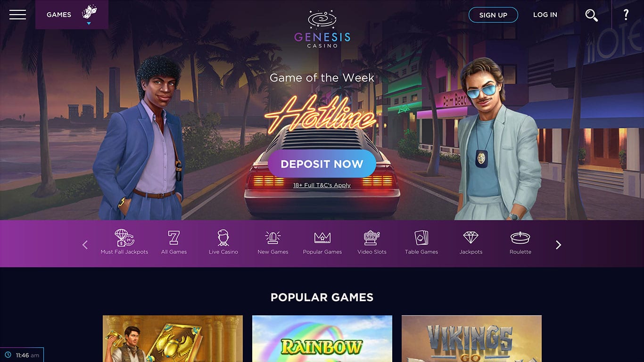Open the 18+ Full T&C's Apply link

(x=322, y=185)
